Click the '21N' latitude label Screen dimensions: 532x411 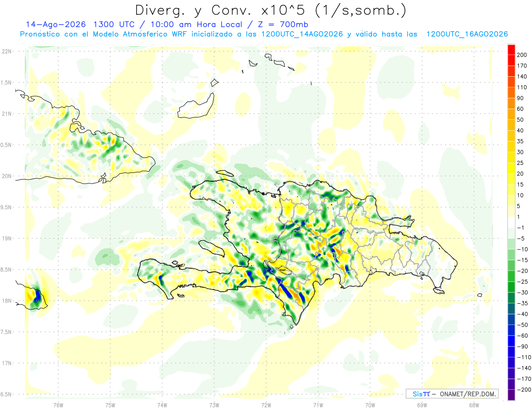click(6, 114)
